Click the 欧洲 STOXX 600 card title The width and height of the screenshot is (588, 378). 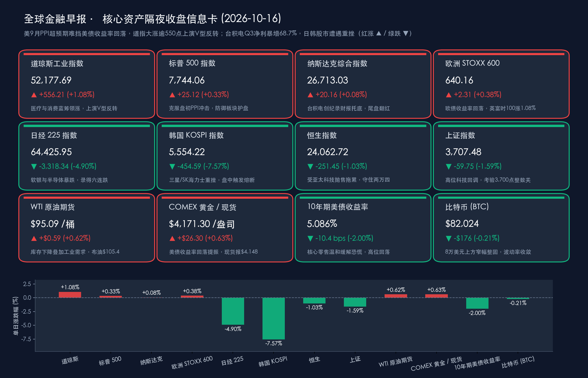tap(472, 63)
